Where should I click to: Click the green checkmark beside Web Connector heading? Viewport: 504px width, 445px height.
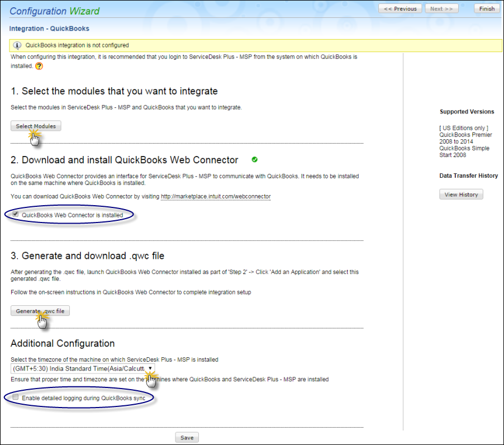point(255,159)
